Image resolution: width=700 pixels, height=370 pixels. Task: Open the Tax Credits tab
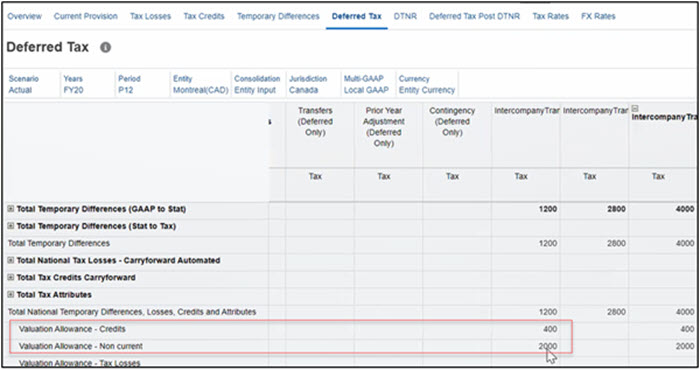[204, 17]
